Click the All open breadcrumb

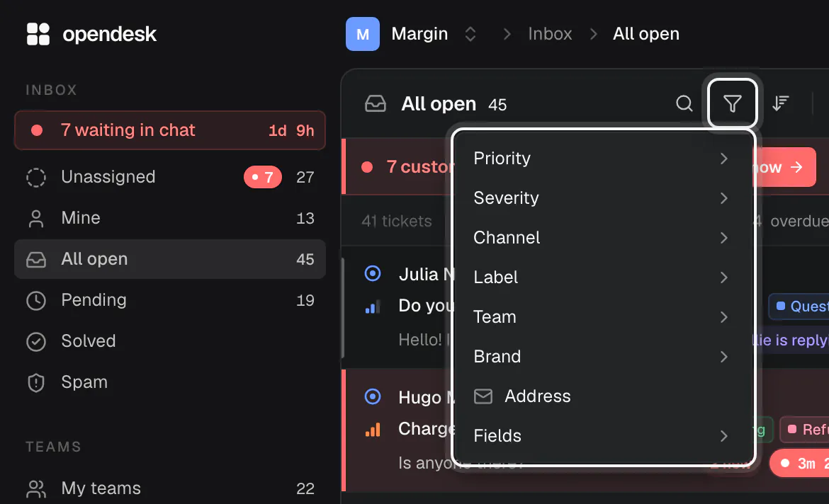coord(646,34)
